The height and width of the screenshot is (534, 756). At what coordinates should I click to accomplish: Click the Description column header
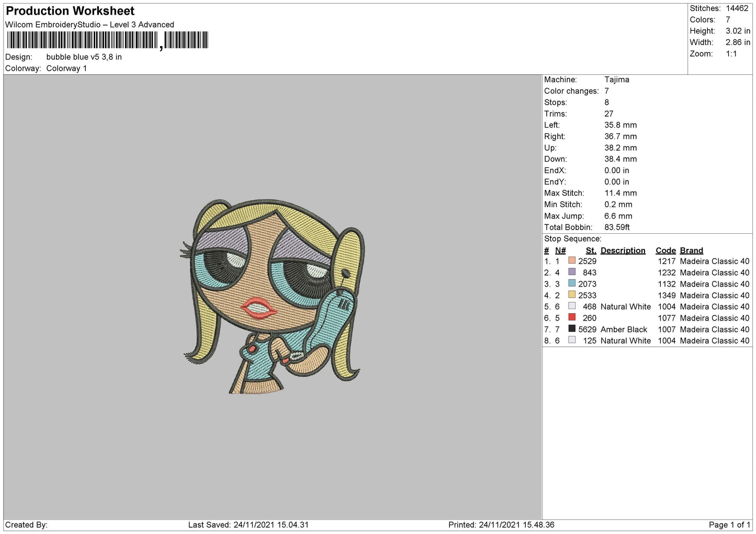point(623,251)
